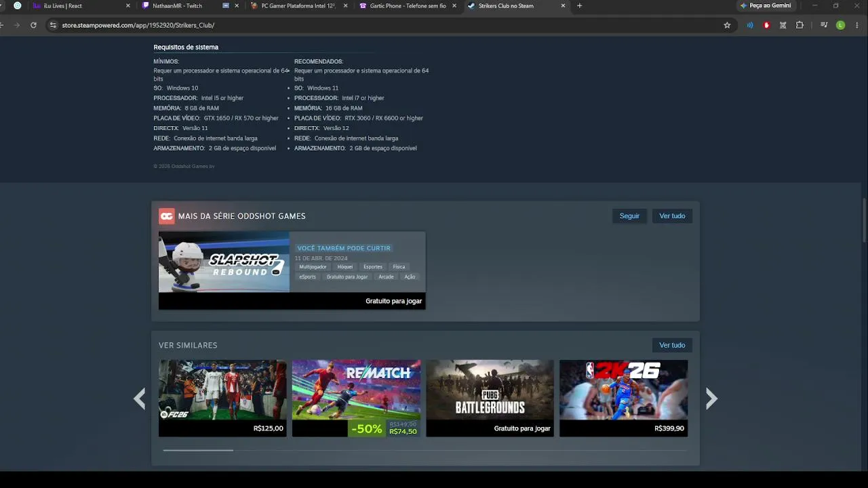The image size is (868, 488).
Task: Open site information icon beside the URL
Action: click(53, 25)
